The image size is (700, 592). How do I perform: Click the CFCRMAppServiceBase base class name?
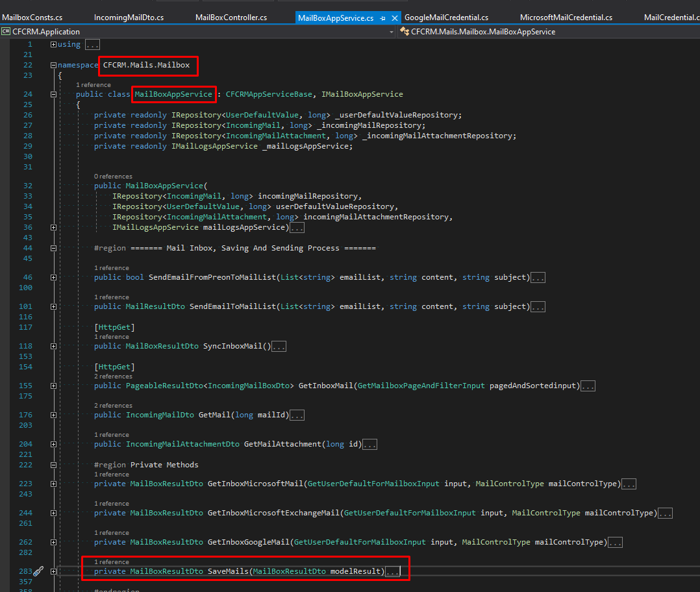point(269,94)
